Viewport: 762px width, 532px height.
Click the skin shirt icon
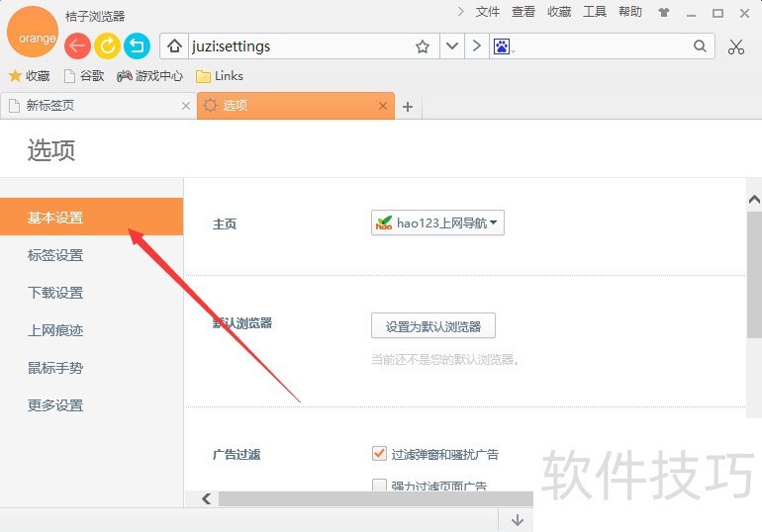663,13
